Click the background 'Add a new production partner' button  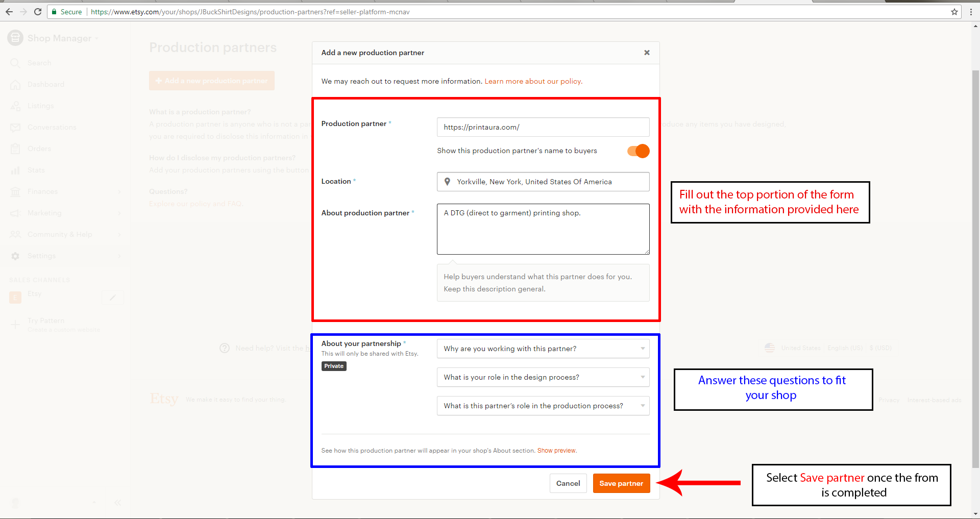[x=212, y=81]
